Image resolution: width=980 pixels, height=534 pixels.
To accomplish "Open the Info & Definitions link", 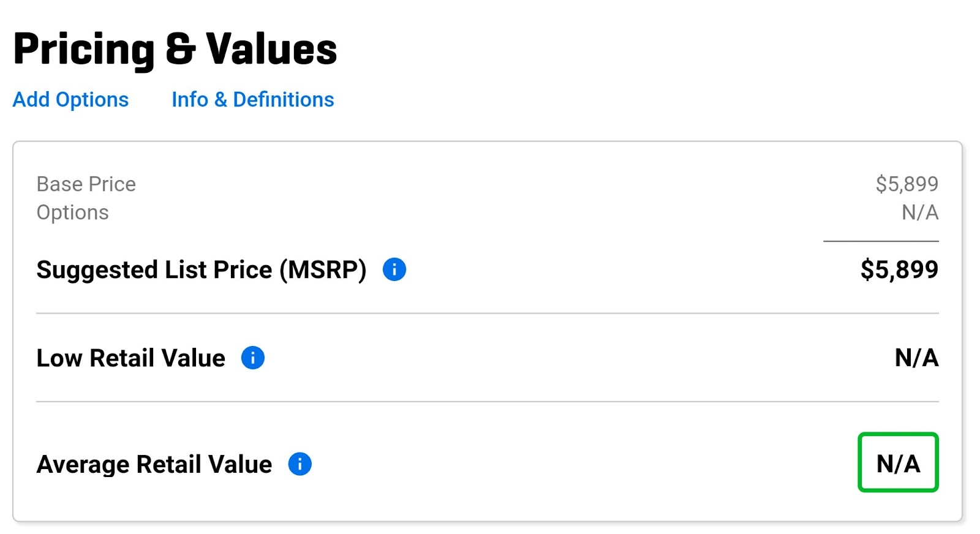I will pyautogui.click(x=252, y=99).
